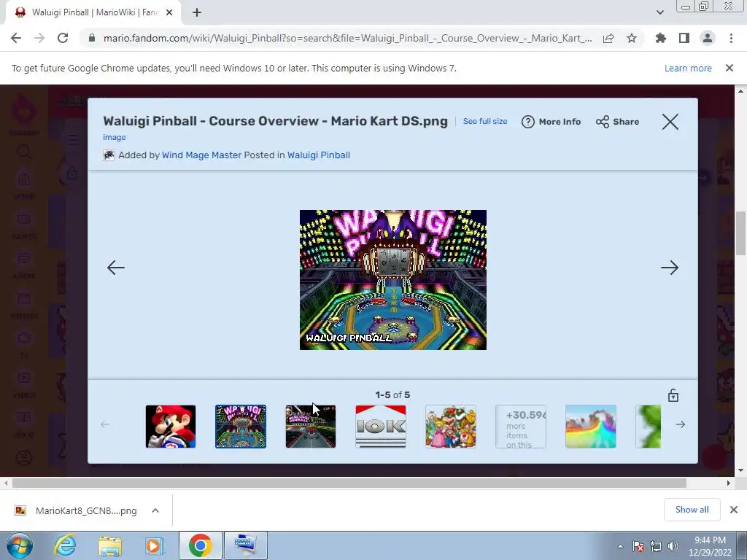Click the share-this-page icon in address bar
Image resolution: width=747 pixels, height=560 pixels.
pyautogui.click(x=608, y=38)
